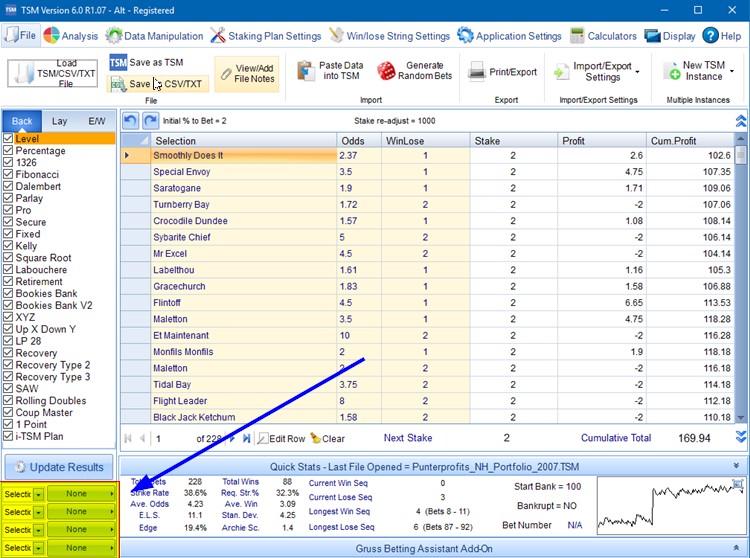The width and height of the screenshot is (750, 558).
Task: Uncheck the Fibonacci staking plan
Action: coord(9,174)
